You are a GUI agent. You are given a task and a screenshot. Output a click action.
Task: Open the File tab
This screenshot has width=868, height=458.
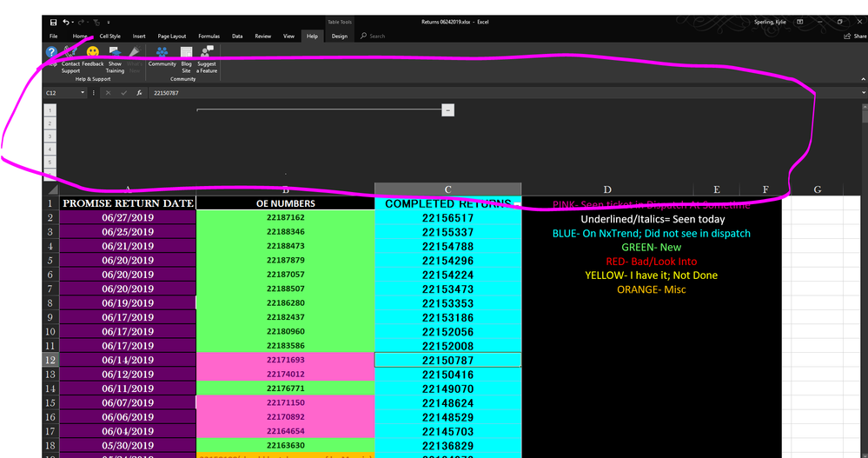54,36
